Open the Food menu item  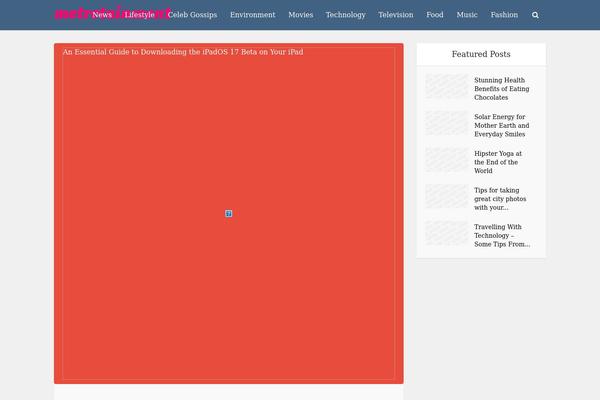point(435,15)
